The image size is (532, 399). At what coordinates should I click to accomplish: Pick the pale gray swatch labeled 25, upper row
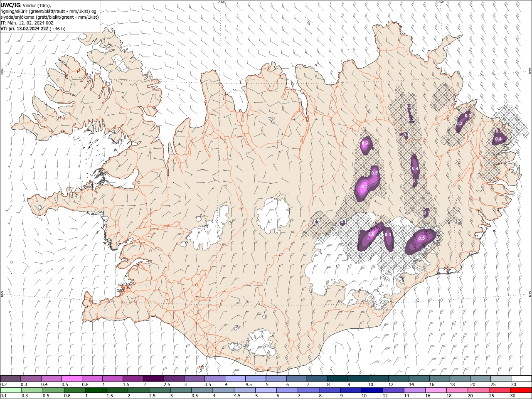(x=500, y=379)
